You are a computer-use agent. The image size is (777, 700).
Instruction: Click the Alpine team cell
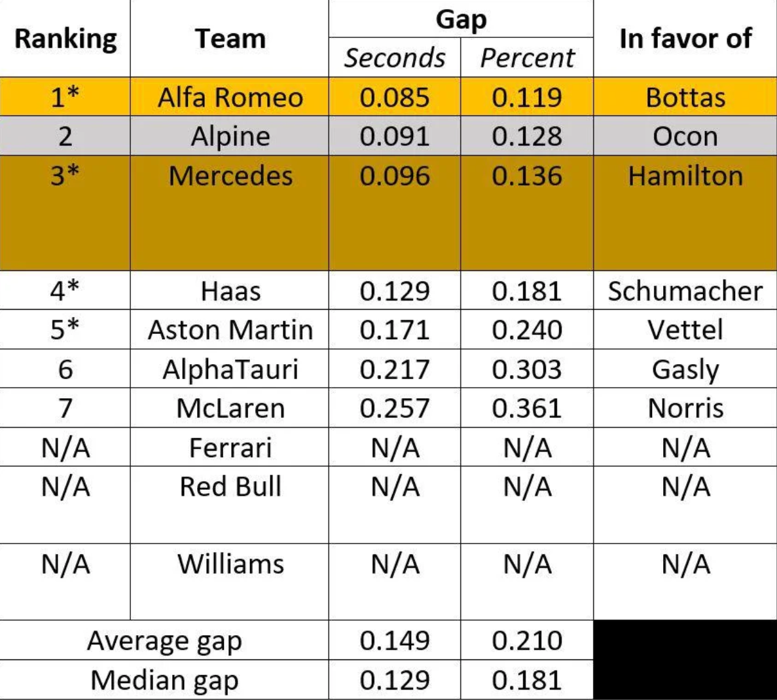pos(230,136)
